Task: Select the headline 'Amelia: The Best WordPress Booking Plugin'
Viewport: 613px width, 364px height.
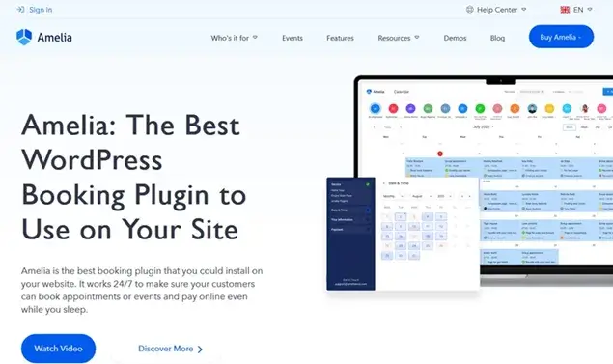Action: pyautogui.click(x=134, y=177)
